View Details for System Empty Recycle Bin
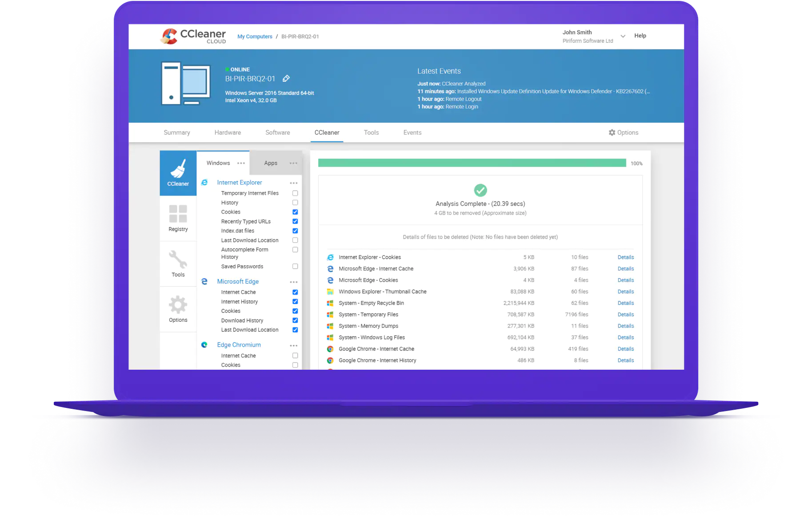The image size is (812, 523). (x=626, y=303)
